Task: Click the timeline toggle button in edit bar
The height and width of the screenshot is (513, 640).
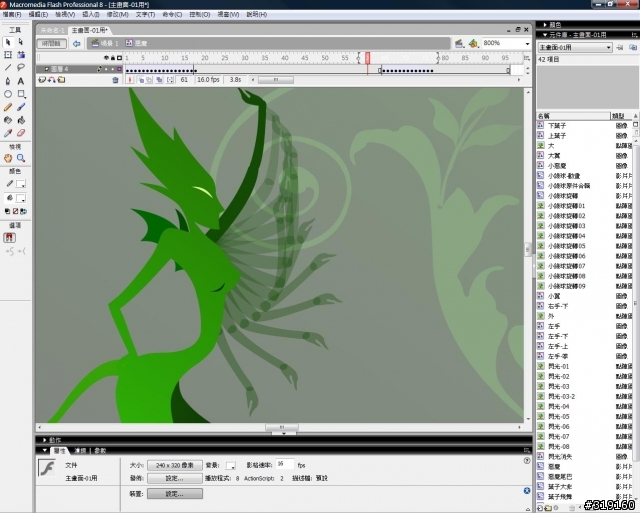Action: click(x=51, y=43)
